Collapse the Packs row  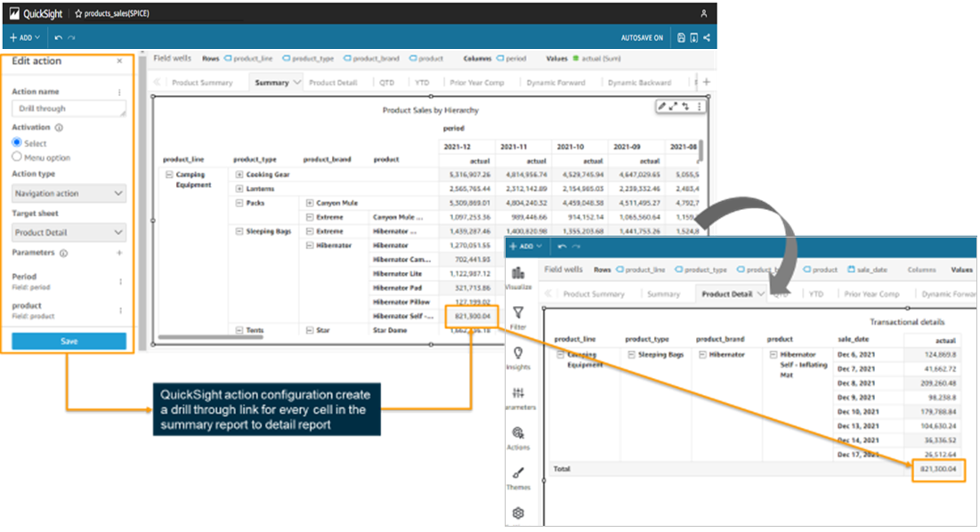(239, 203)
